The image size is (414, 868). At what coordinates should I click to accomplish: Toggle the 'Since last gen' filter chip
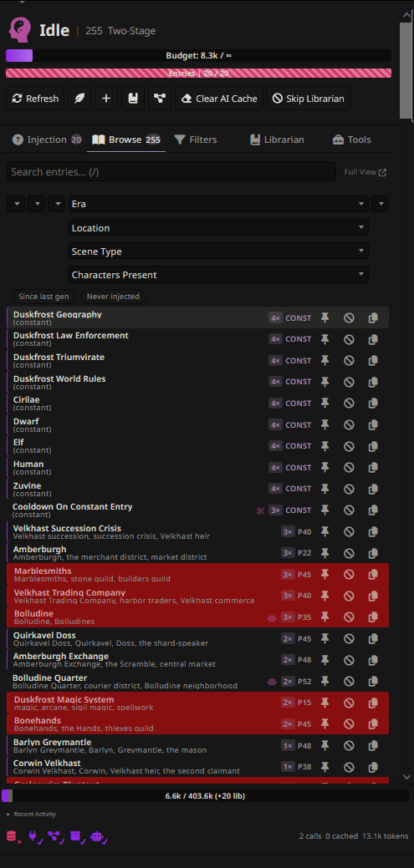point(43,297)
